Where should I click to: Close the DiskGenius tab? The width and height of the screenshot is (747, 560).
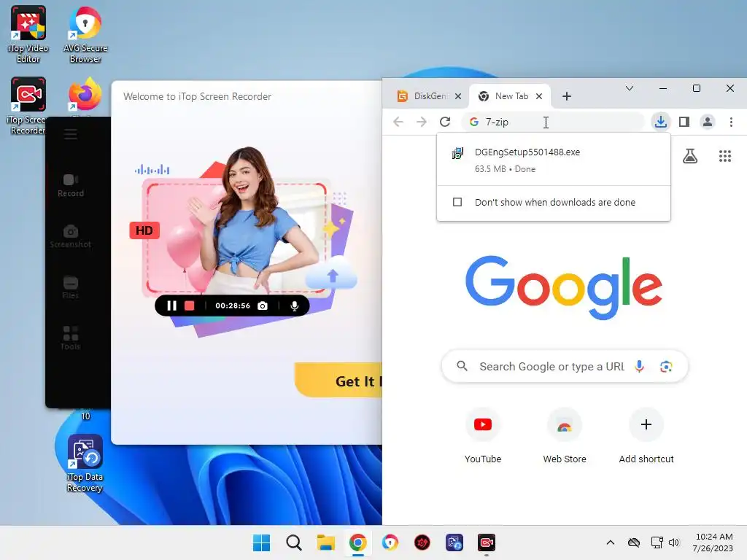[x=458, y=96]
